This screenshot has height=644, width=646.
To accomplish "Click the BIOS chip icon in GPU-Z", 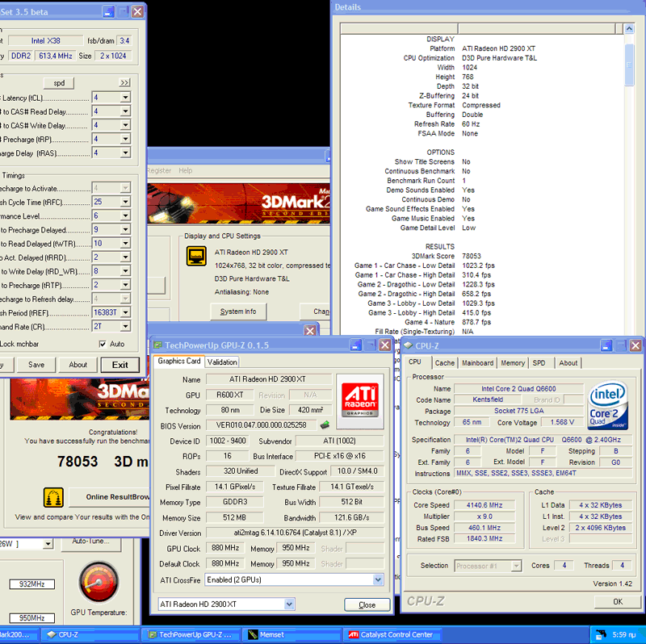I will click(x=325, y=425).
